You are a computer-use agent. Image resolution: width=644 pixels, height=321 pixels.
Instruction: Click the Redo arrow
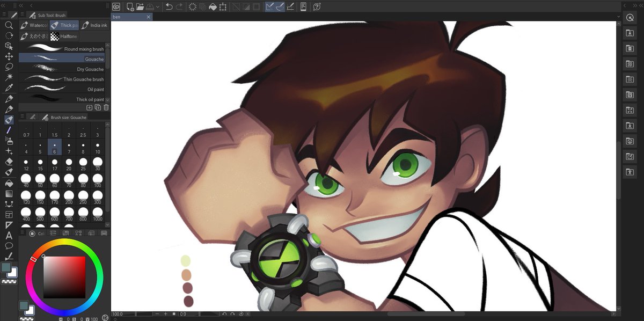tap(179, 6)
